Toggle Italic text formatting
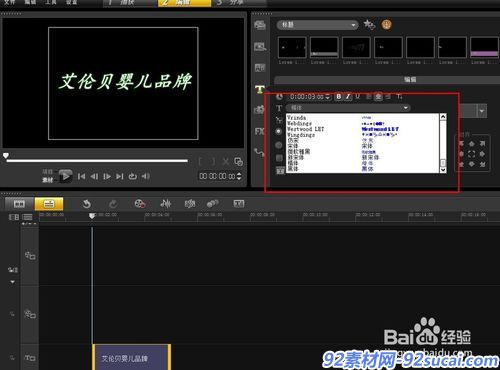 pos(348,97)
